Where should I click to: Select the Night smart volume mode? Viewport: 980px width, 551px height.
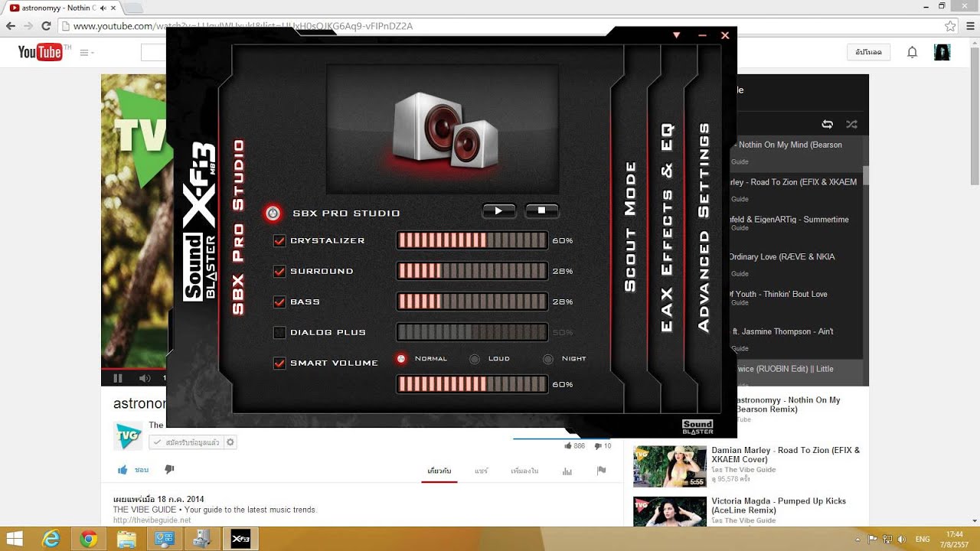(x=548, y=359)
